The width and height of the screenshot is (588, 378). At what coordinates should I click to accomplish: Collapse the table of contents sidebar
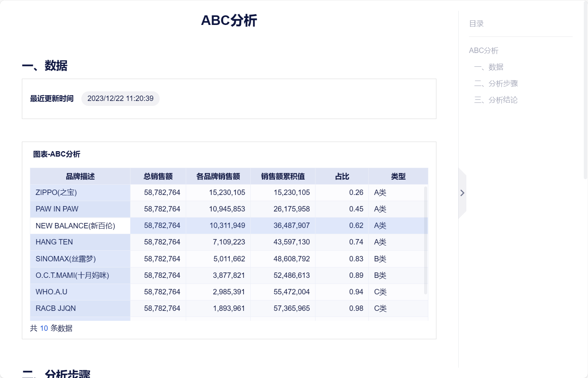(x=462, y=193)
